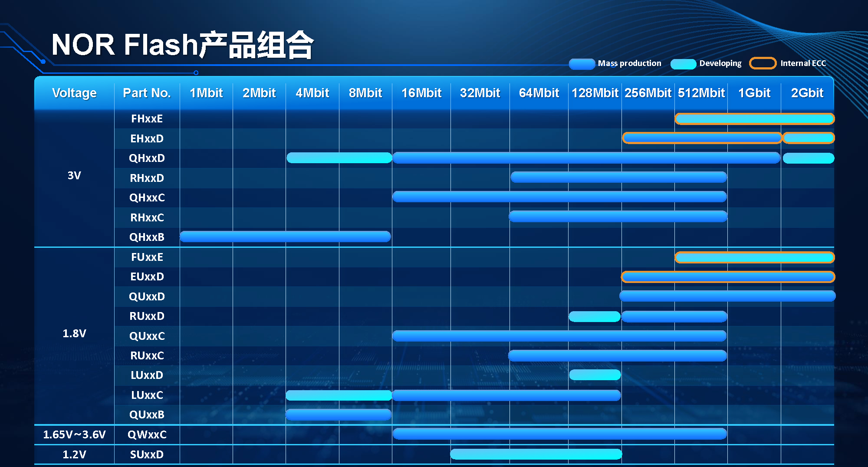
Task: Click part number QUxxD
Action: 147,296
